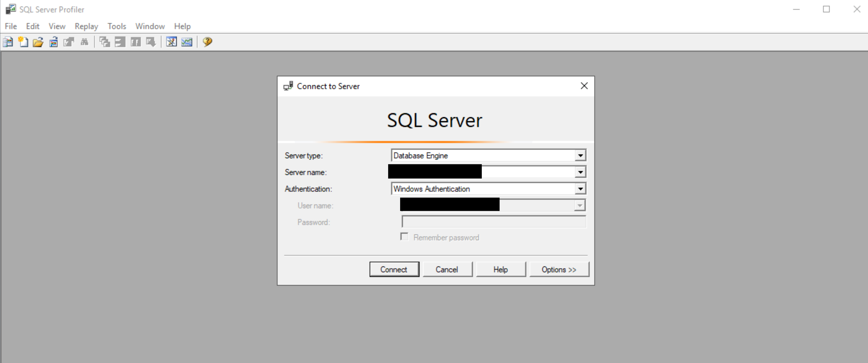868x363 pixels.
Task: Open the Tools menu
Action: 117,26
